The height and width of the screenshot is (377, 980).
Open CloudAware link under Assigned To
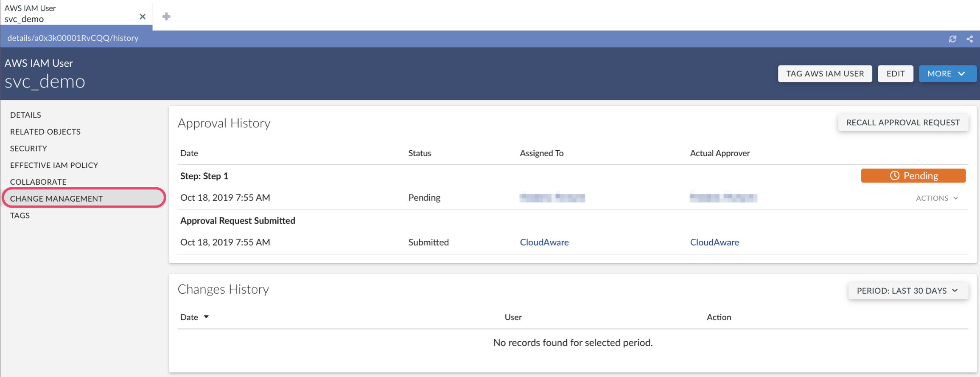tap(544, 242)
